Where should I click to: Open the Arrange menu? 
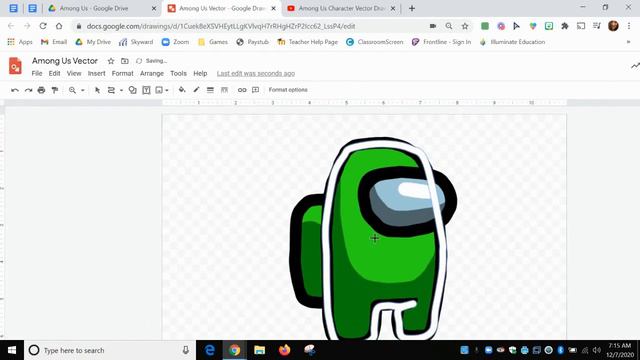pyautogui.click(x=152, y=73)
